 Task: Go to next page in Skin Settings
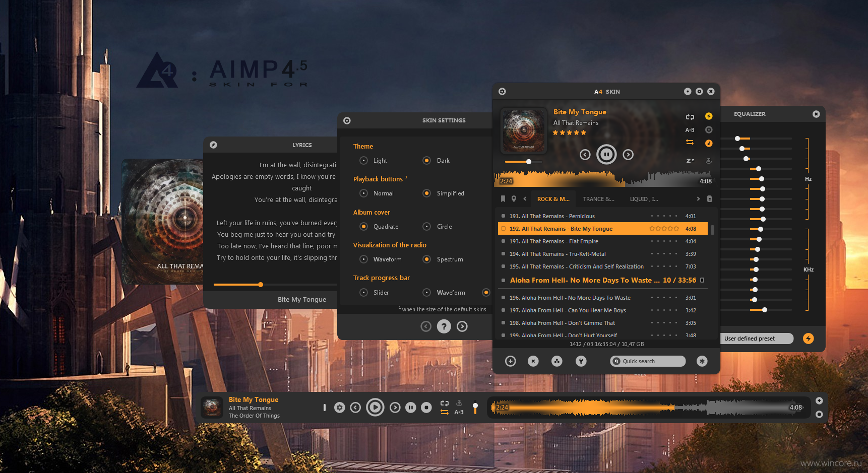pos(462,326)
